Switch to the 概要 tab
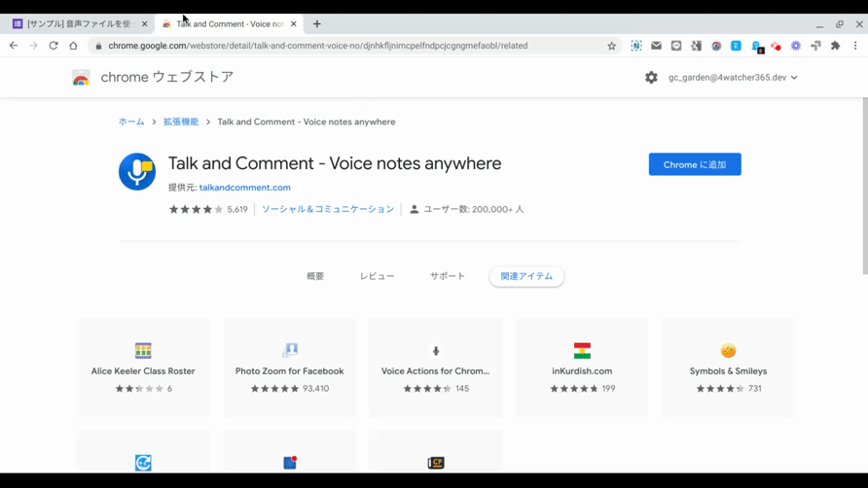The height and width of the screenshot is (488, 868). 315,276
